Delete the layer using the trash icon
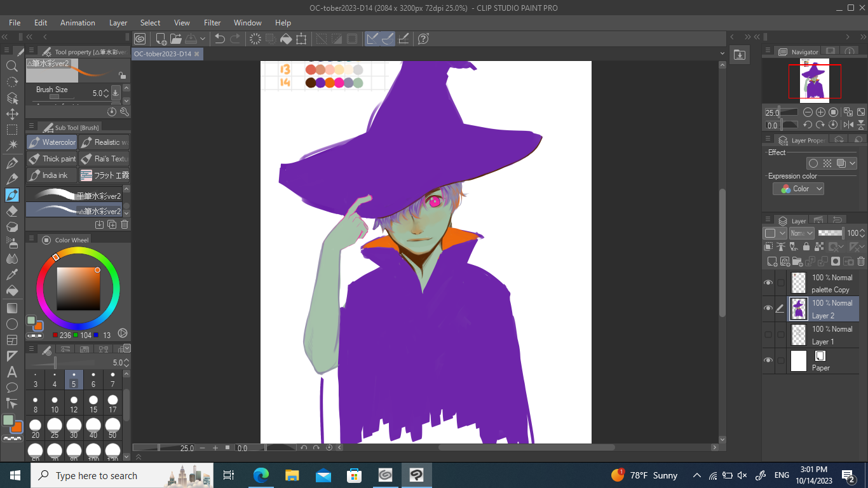 pyautogui.click(x=861, y=261)
